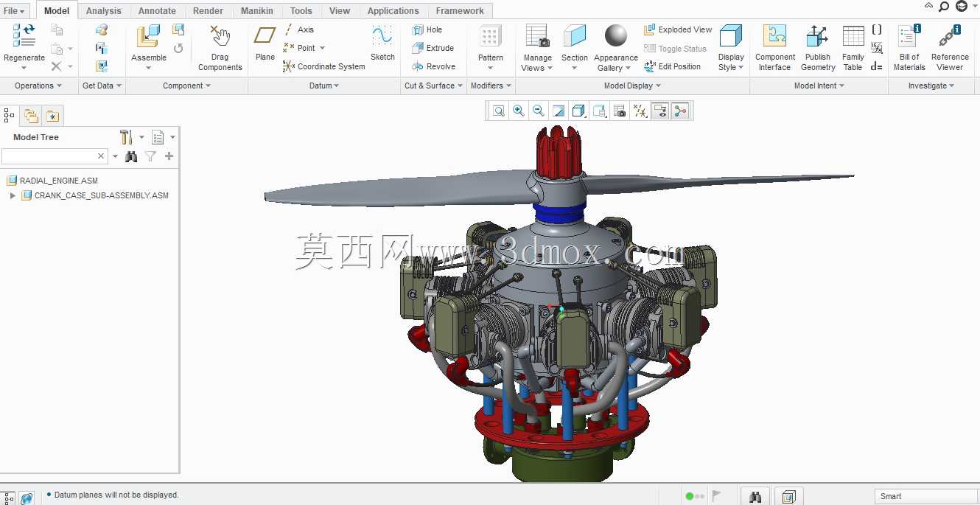Screen dimensions: 980x505
Task: Expand CRANK_CASE_SUB-ASSEMBLY.ASM tree node
Action: (x=13, y=195)
